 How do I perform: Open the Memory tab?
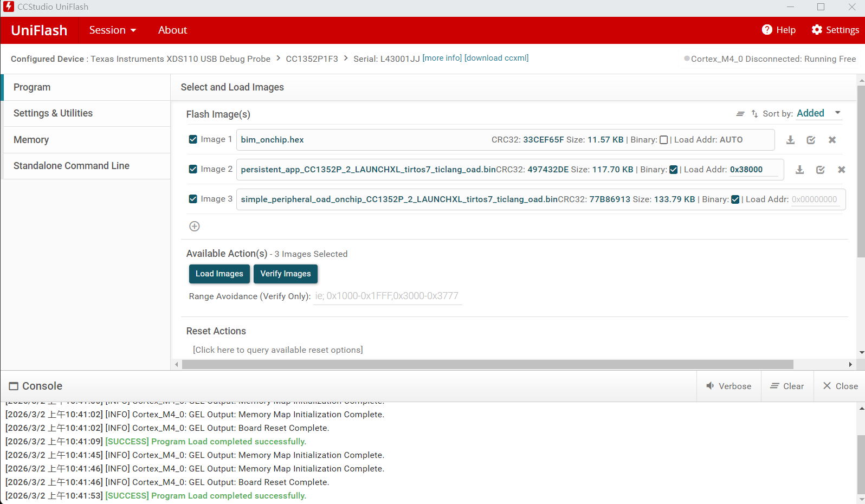[87, 140]
